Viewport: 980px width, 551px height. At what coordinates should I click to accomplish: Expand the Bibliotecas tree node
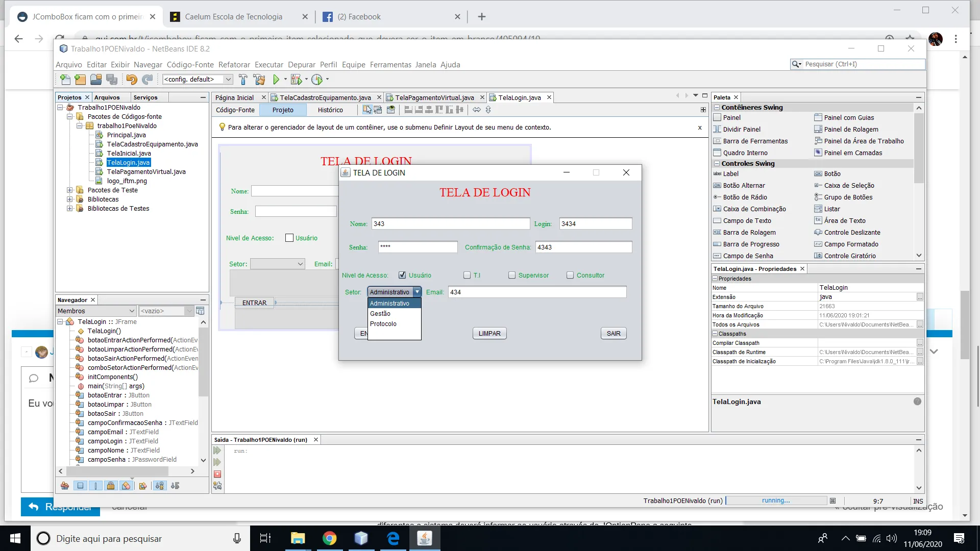[x=70, y=199]
